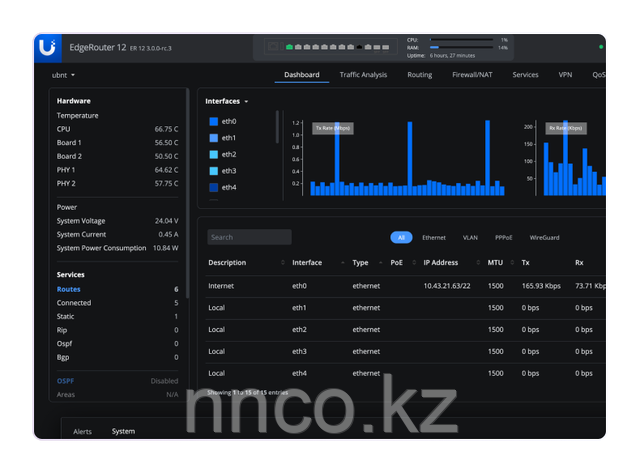The width and height of the screenshot is (640, 473).
Task: Switch to the System tab
Action: point(123,431)
